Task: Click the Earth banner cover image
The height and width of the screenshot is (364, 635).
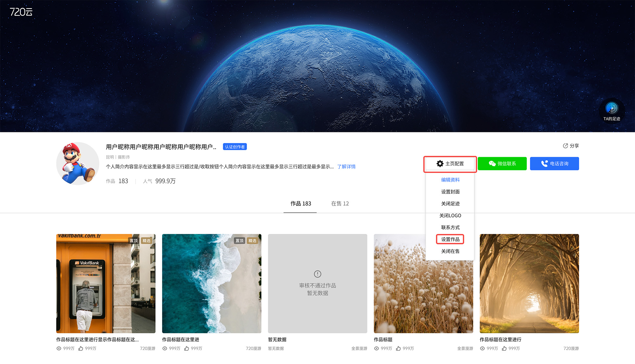Action: [x=317, y=66]
